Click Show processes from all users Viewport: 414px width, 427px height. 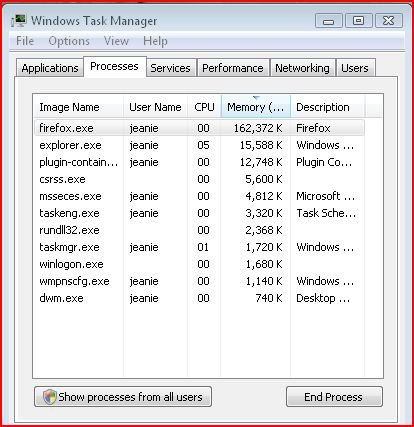(123, 397)
